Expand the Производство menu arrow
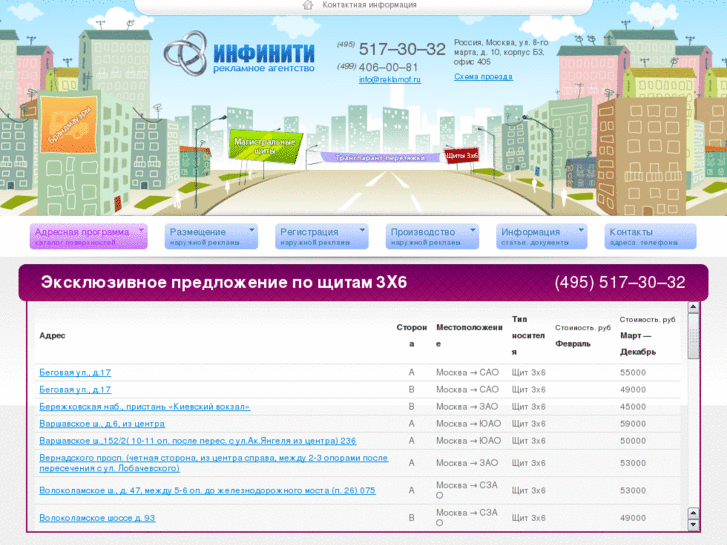Screen dimensions: 727x545 pos(472,230)
